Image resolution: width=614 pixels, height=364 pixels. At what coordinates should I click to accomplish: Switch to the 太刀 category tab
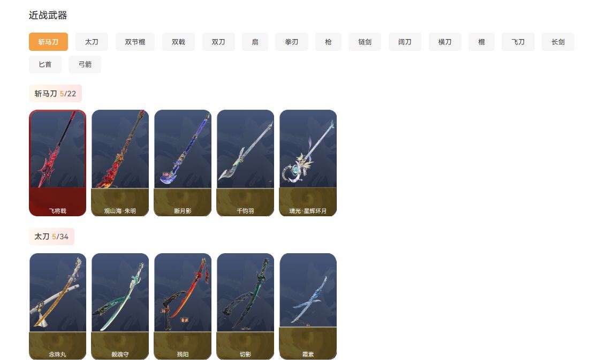pyautogui.click(x=92, y=42)
